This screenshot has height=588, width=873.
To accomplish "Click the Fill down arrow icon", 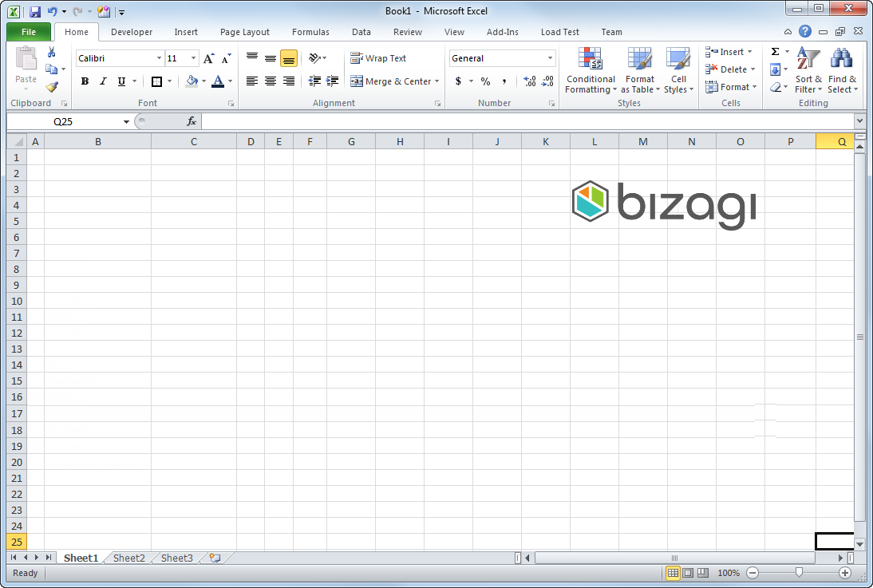I will [775, 69].
